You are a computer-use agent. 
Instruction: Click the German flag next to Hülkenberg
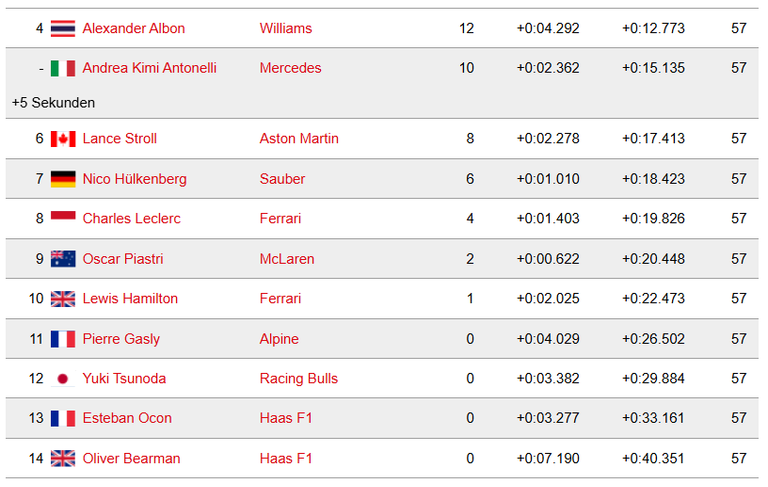[63, 179]
